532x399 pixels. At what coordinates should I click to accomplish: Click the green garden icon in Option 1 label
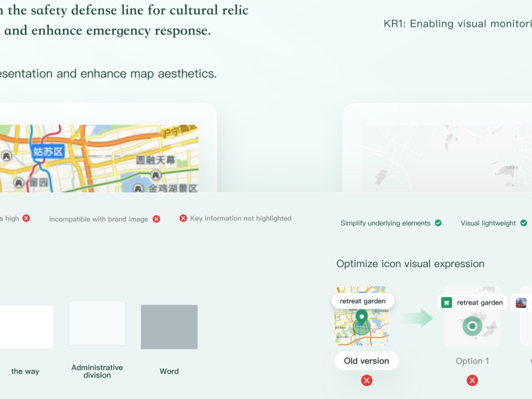446,302
